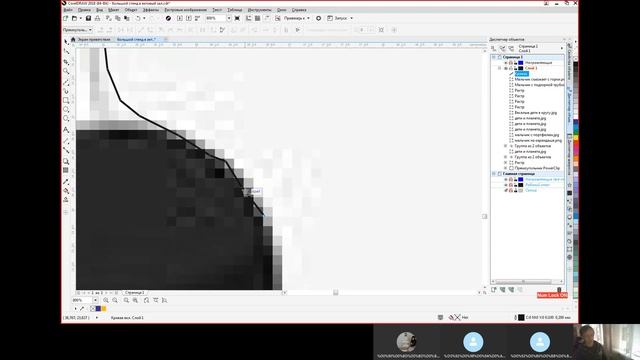Expand the first Группа из 2 объектов node
Image resolution: width=640 pixels, height=360 pixels.
point(506,146)
